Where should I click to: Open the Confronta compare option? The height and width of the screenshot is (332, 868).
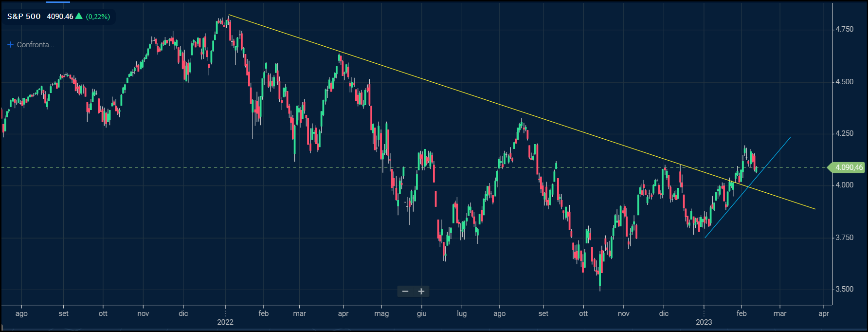click(35, 45)
